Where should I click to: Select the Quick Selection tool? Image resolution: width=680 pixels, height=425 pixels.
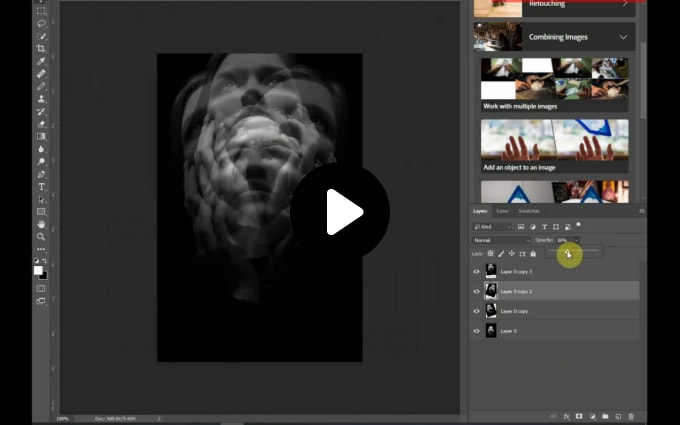coord(41,36)
